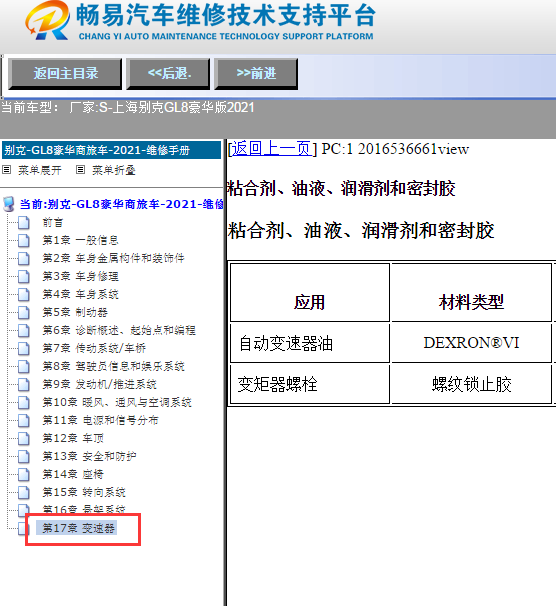The image size is (556, 606).
Task: Click the 变矩器螺栓 table cell
Action: click(309, 385)
